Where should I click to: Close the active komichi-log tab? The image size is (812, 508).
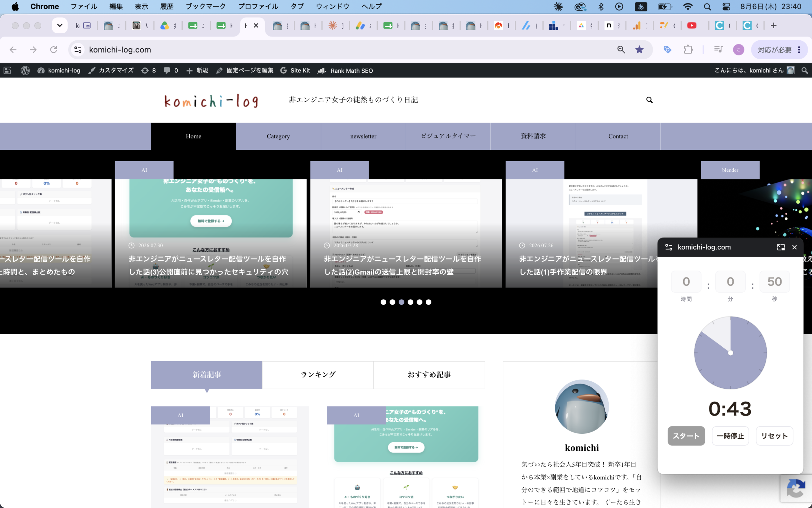[256, 25]
